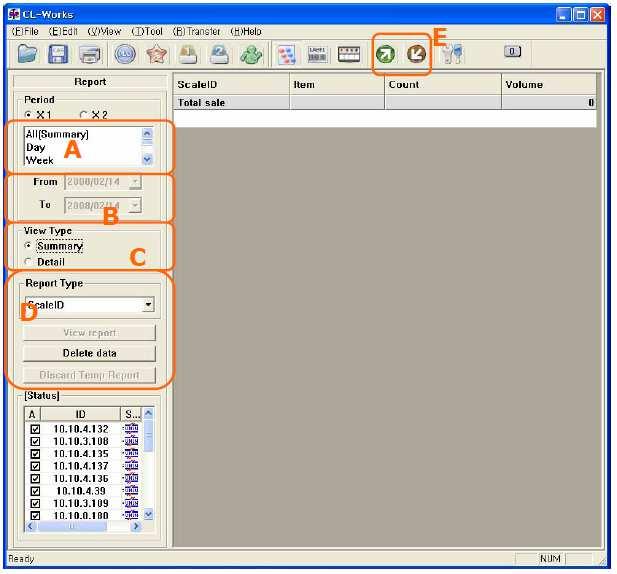
Task: Select the Summary view type
Action: coord(28,245)
